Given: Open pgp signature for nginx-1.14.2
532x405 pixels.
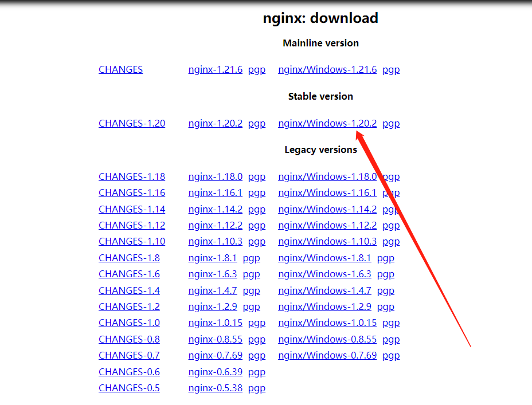Looking at the screenshot, I should pyautogui.click(x=256, y=210).
